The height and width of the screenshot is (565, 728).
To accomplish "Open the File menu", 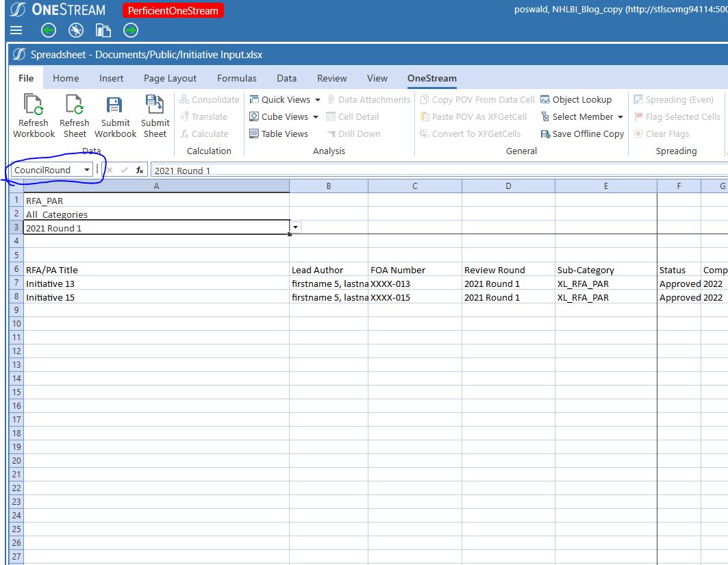I will (25, 78).
